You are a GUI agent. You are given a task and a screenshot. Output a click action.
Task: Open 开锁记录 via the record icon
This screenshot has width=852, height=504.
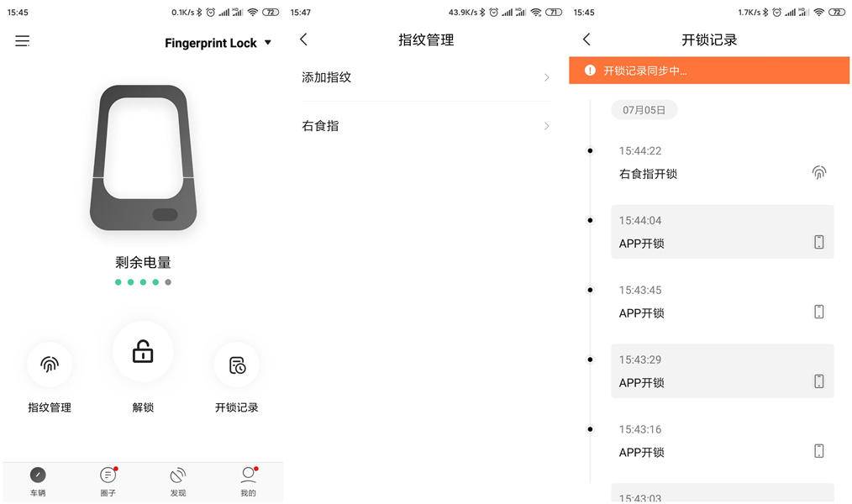click(236, 365)
